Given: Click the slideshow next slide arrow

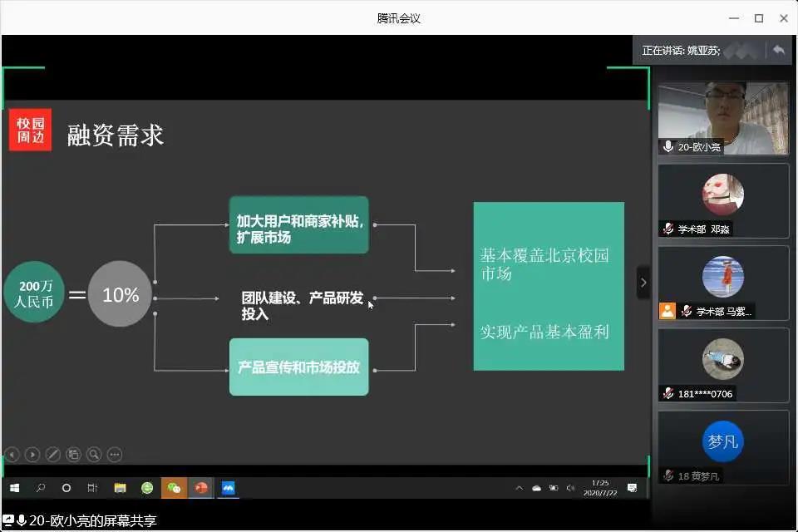Looking at the screenshot, I should 32,455.
